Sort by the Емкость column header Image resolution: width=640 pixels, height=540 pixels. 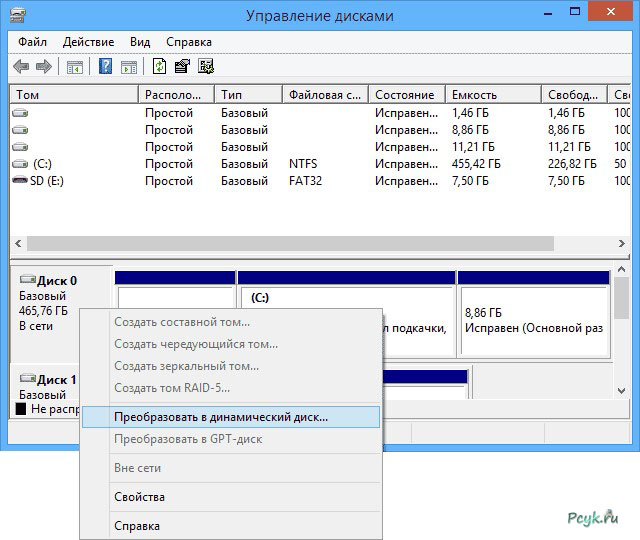point(494,95)
